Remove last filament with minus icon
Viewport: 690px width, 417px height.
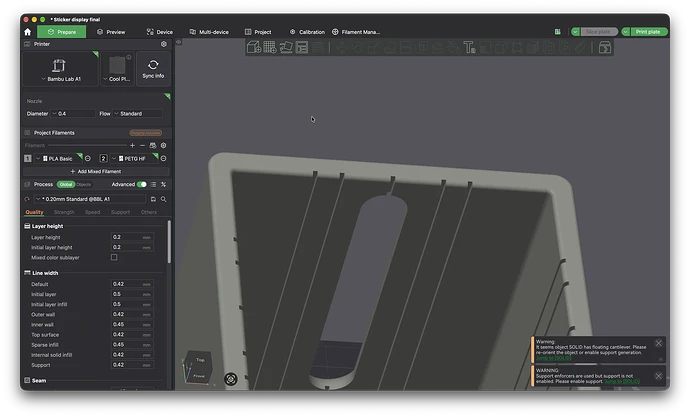tap(142, 145)
